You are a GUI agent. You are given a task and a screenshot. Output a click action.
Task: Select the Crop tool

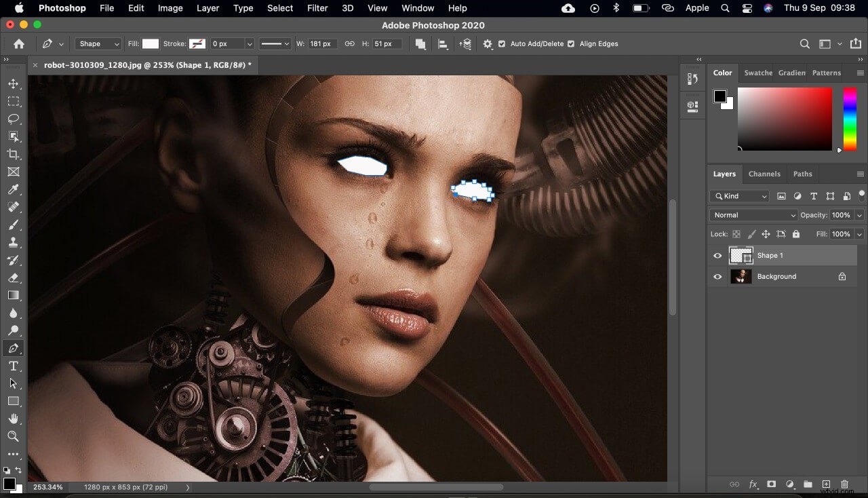click(x=14, y=154)
